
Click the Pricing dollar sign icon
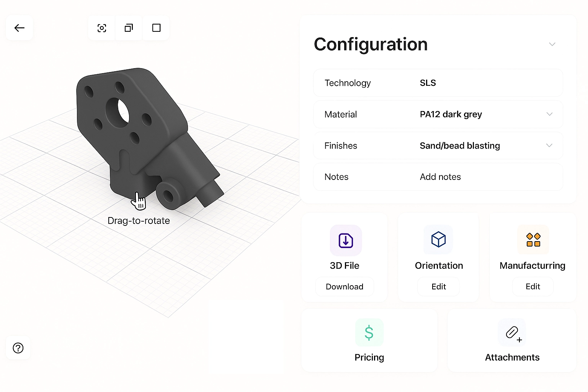point(369,332)
